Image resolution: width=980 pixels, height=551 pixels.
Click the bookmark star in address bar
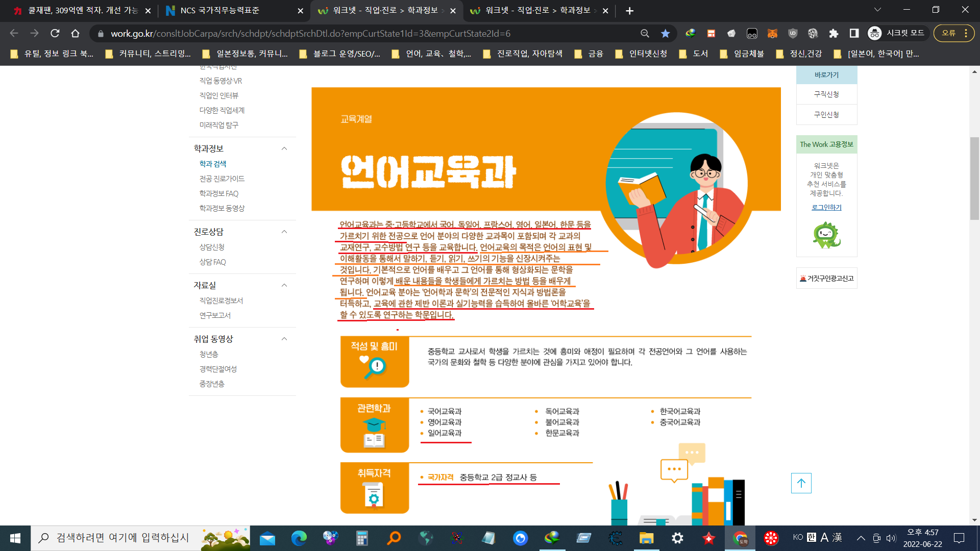point(665,34)
